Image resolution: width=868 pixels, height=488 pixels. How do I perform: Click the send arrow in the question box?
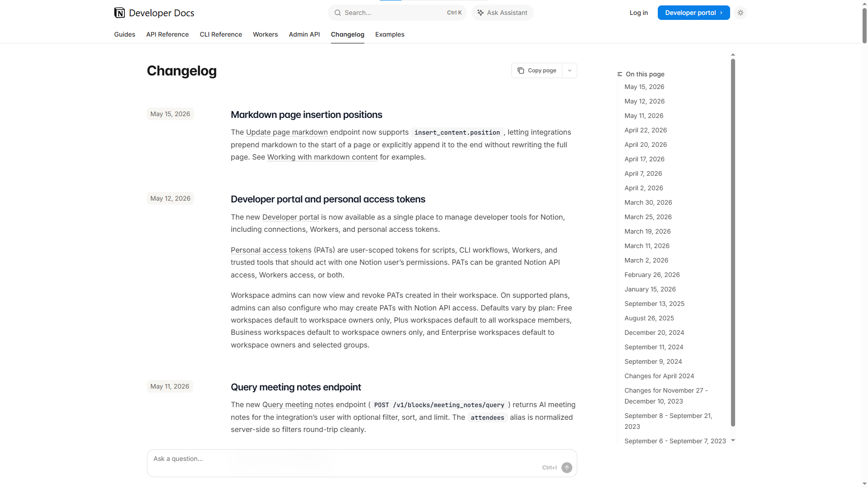[x=567, y=468]
